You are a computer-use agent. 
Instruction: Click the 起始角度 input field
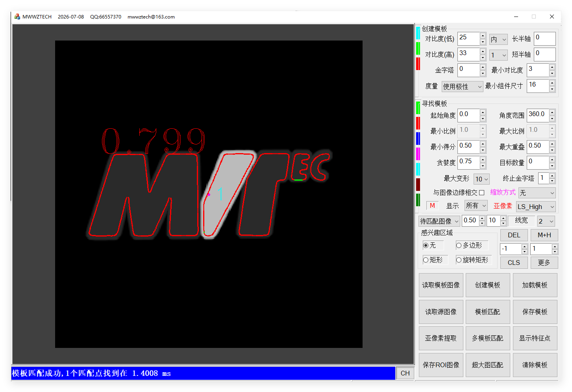click(468, 115)
